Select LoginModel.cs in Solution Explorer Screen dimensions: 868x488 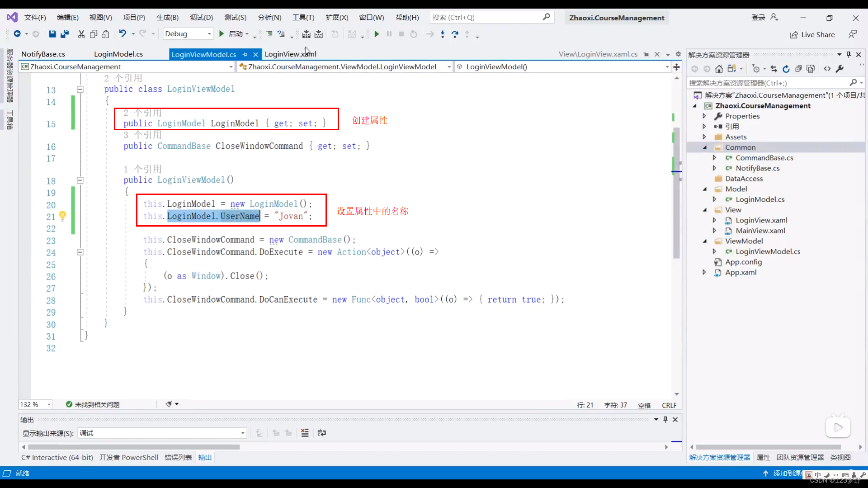point(760,199)
